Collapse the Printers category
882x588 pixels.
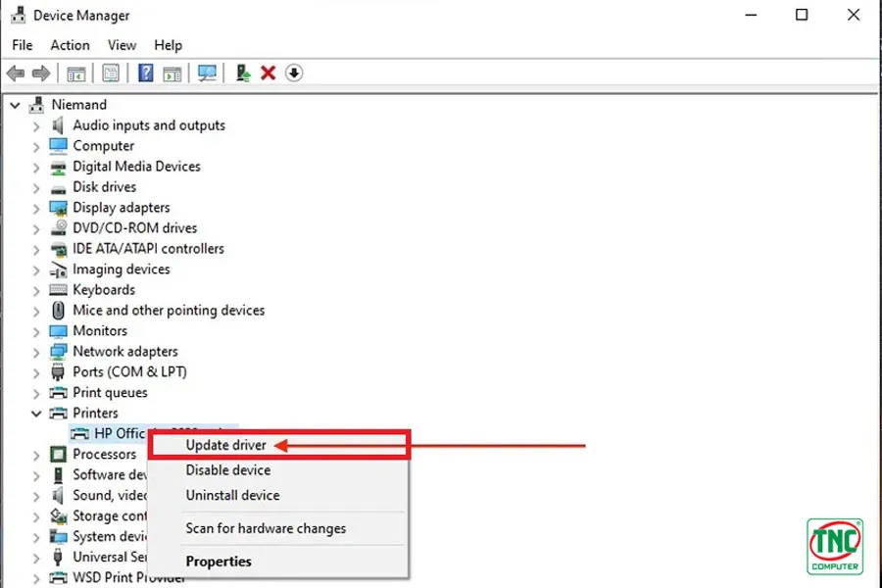pos(36,414)
